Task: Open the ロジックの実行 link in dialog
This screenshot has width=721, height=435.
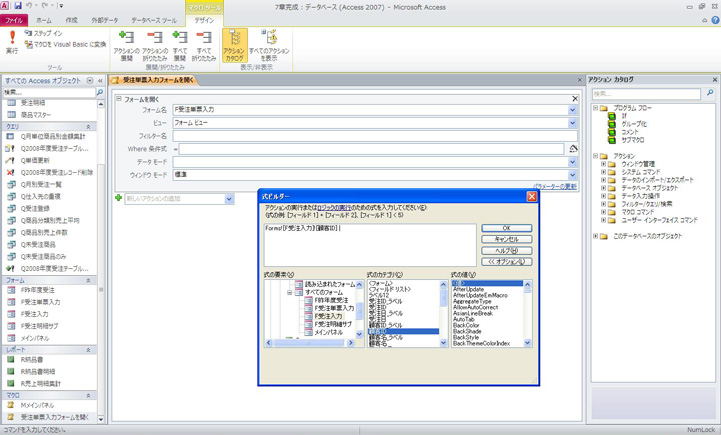Action: click(x=333, y=208)
